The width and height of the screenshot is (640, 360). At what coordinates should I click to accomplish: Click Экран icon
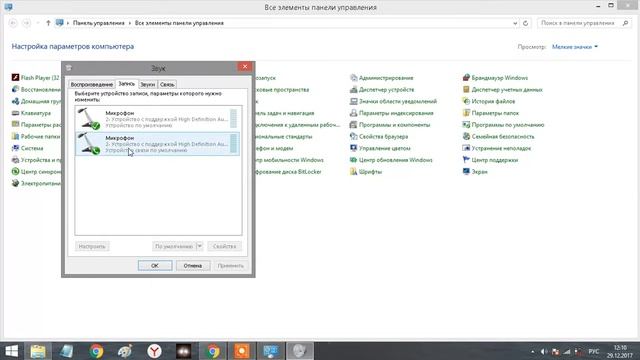click(466, 172)
